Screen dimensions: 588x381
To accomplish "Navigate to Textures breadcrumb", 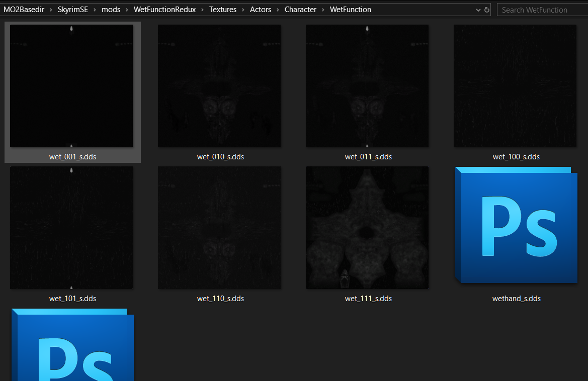I will tap(223, 10).
